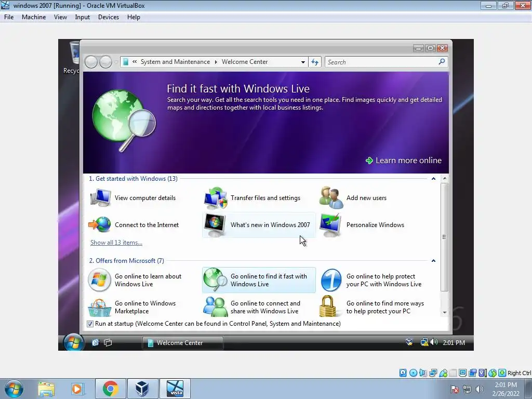
Task: Open VirtualBox manager from host taskbar
Action: [x=142, y=389]
